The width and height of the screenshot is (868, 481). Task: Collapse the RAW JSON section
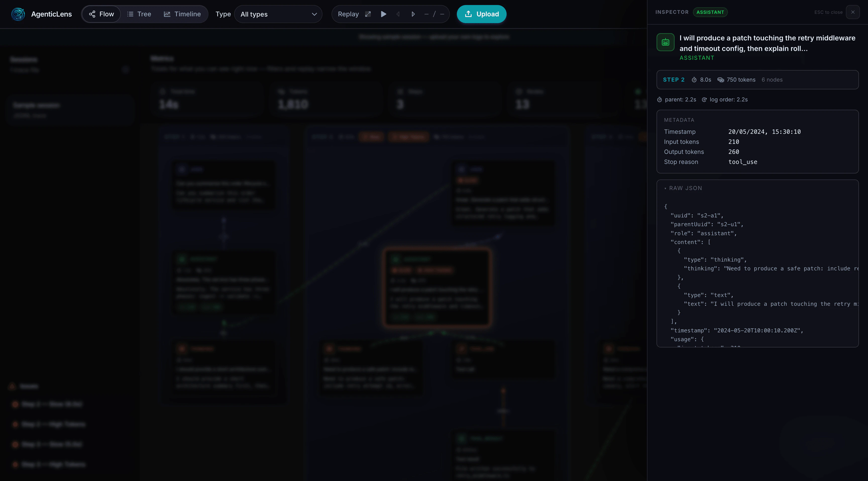pyautogui.click(x=683, y=188)
